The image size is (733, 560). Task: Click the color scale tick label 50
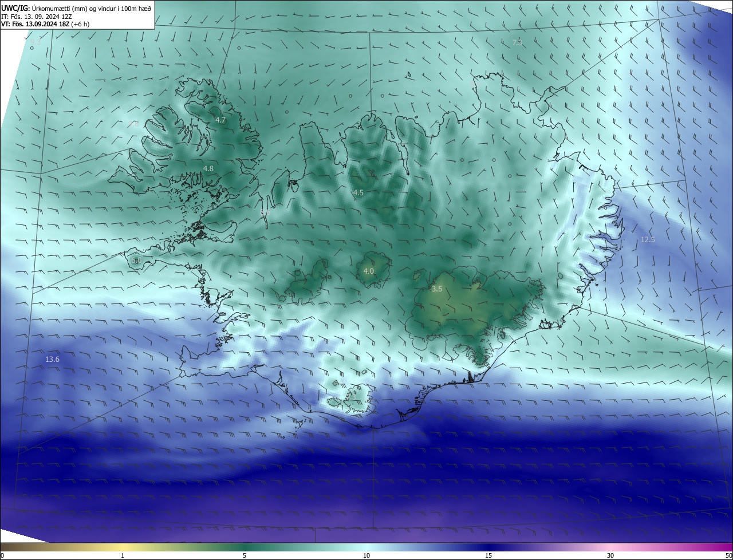(728, 555)
